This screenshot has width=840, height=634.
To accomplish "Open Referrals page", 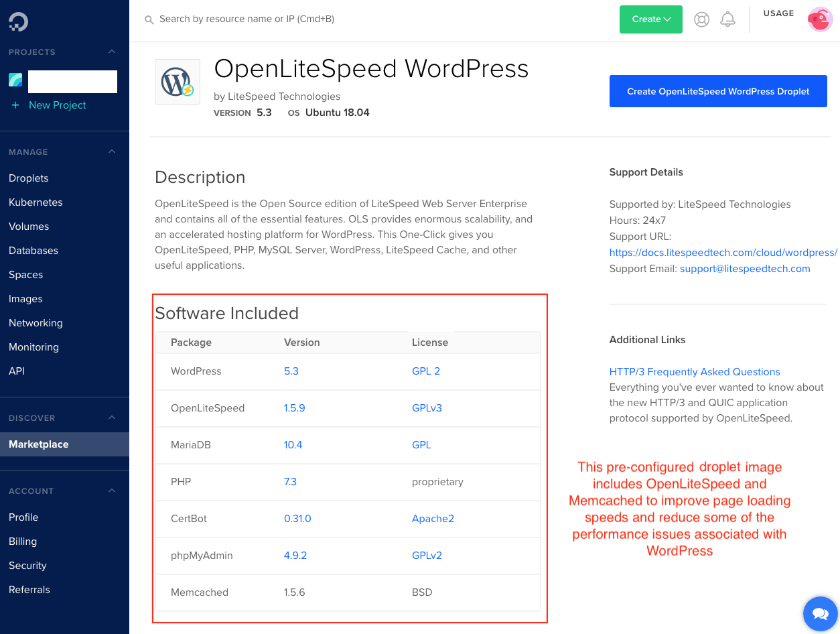I will [29, 590].
